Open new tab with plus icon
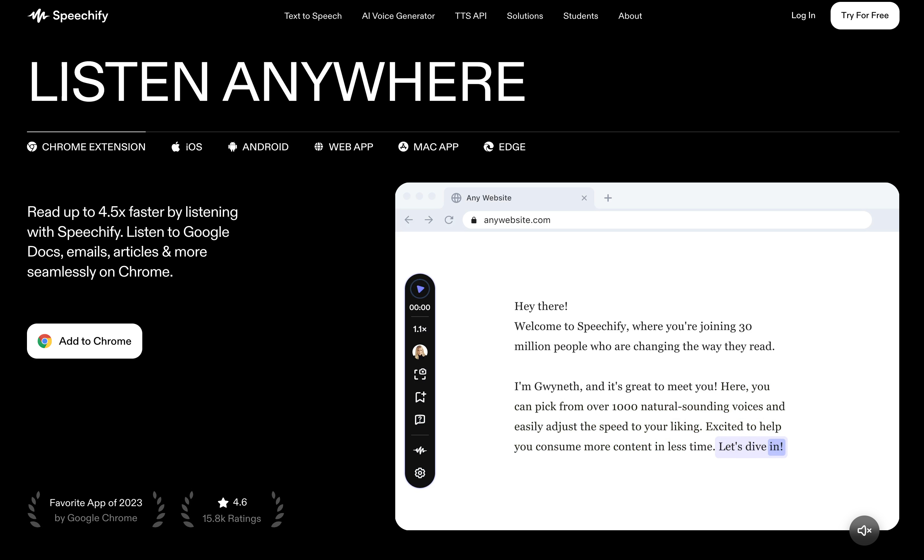The height and width of the screenshot is (560, 924). 608,198
